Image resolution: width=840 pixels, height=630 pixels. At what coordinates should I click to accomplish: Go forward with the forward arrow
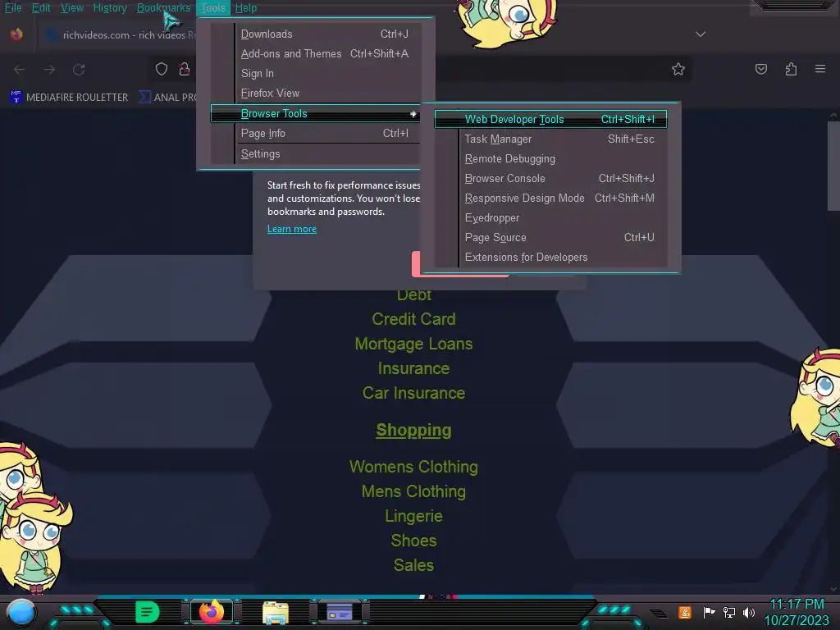(x=49, y=70)
